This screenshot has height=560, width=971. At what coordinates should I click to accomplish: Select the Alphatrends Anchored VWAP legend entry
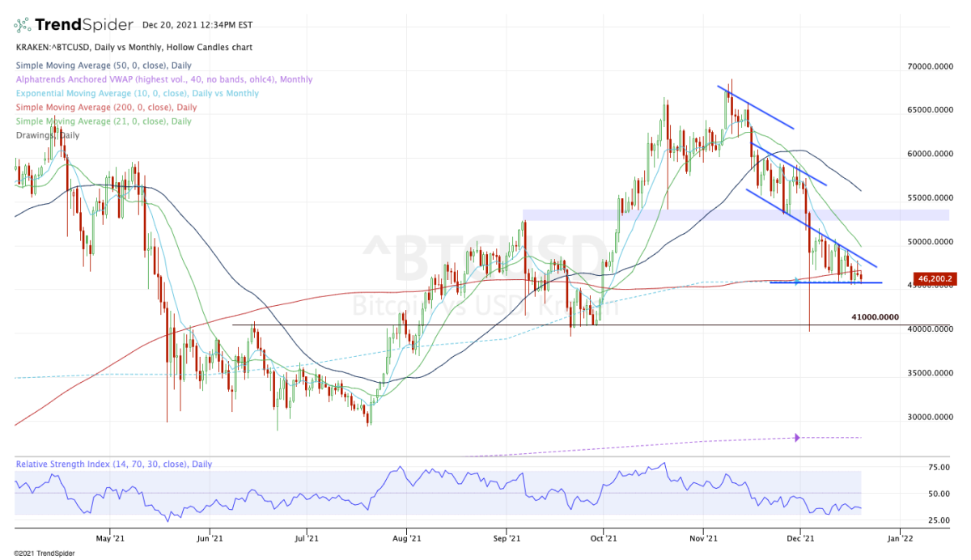[x=163, y=79]
